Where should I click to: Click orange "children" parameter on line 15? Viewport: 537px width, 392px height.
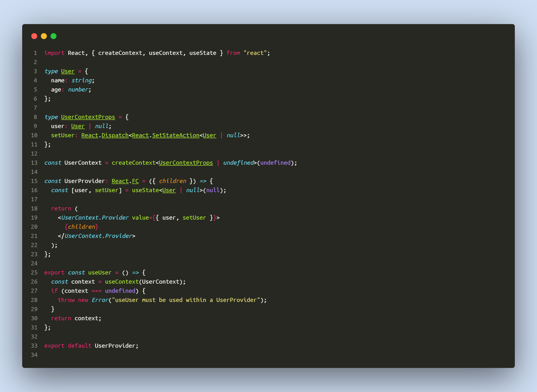point(173,181)
